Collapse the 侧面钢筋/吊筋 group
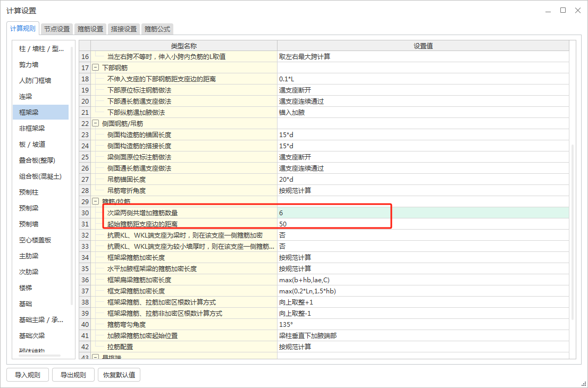 coord(95,123)
